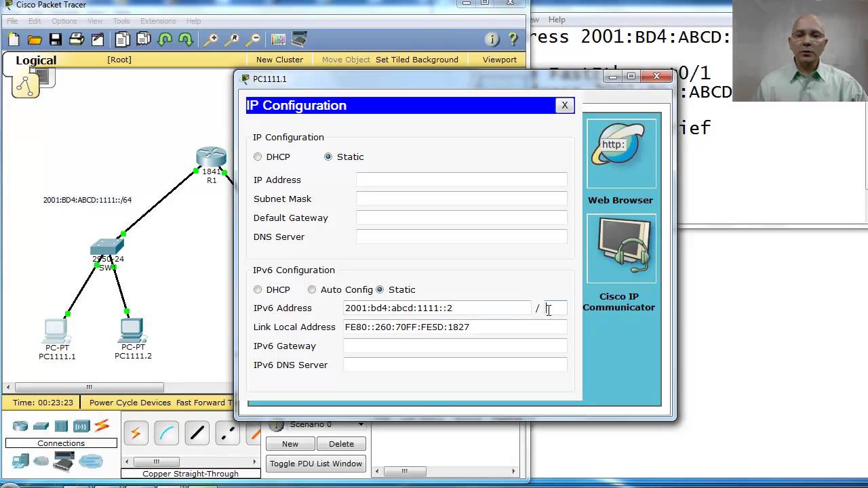The image size is (868, 488).
Task: Click the Zoom In magnifier icon
Action: 211,40
